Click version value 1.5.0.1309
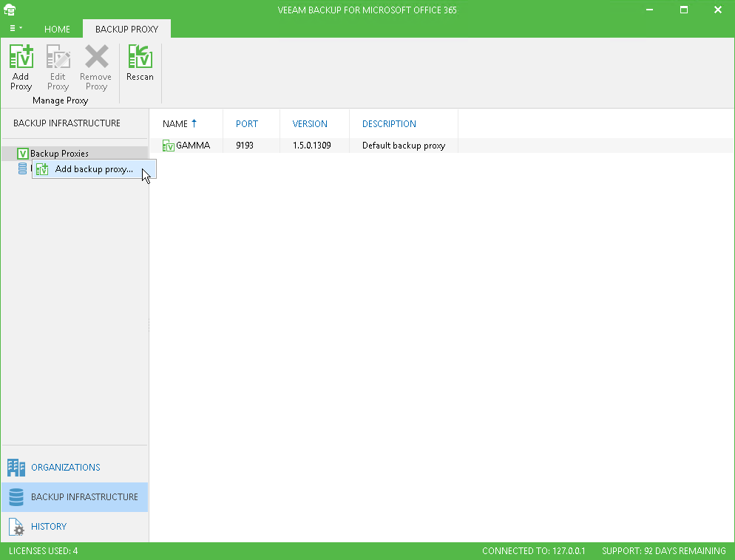Screen dimensions: 735x560 [312, 145]
